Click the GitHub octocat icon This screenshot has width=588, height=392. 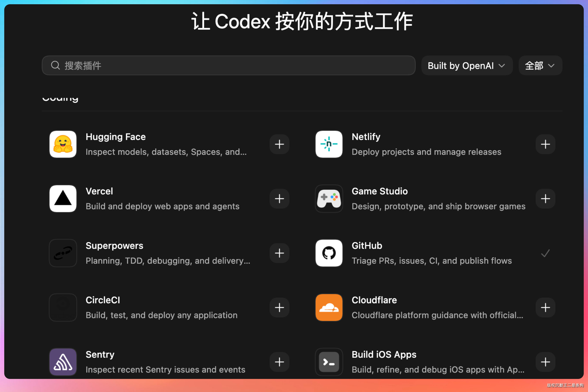[329, 253]
